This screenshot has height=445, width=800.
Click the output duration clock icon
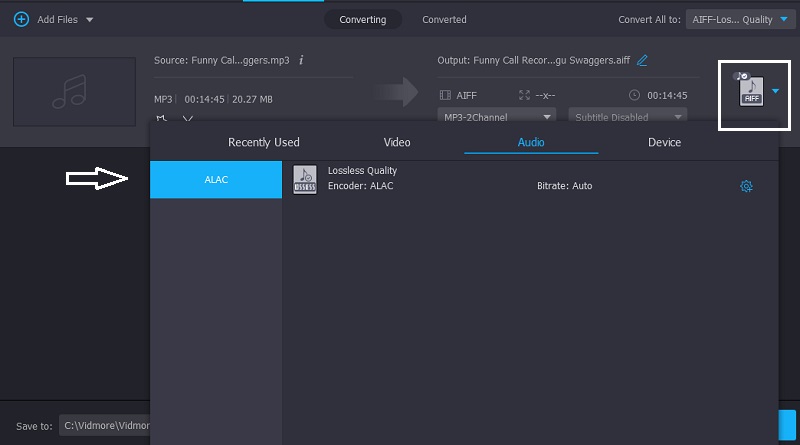coord(634,96)
